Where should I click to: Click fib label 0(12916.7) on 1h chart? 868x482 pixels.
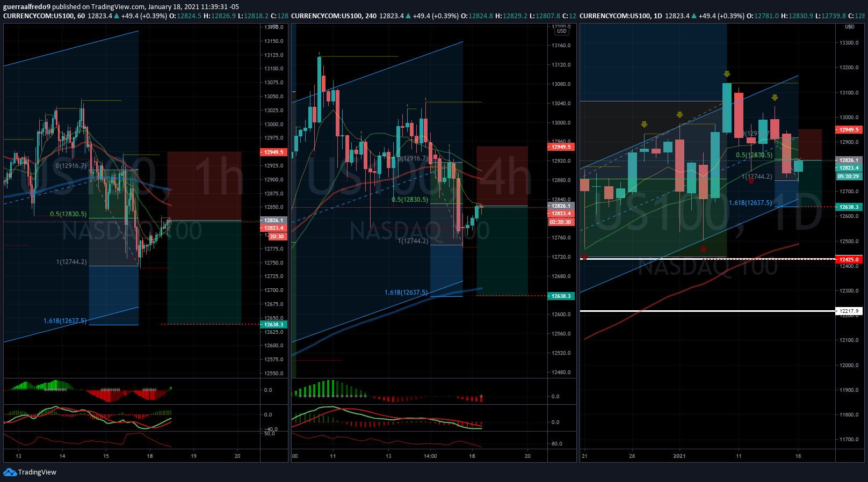click(71, 166)
